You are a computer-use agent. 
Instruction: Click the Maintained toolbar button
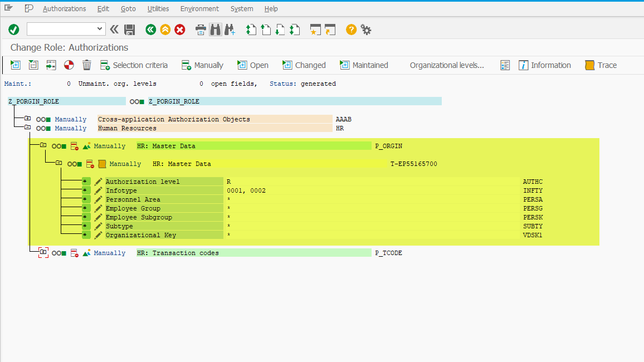[x=364, y=65]
